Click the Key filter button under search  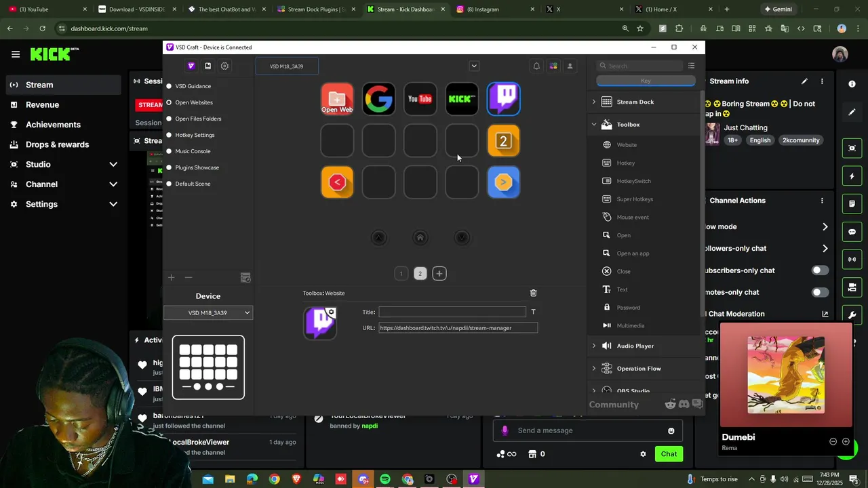point(646,81)
